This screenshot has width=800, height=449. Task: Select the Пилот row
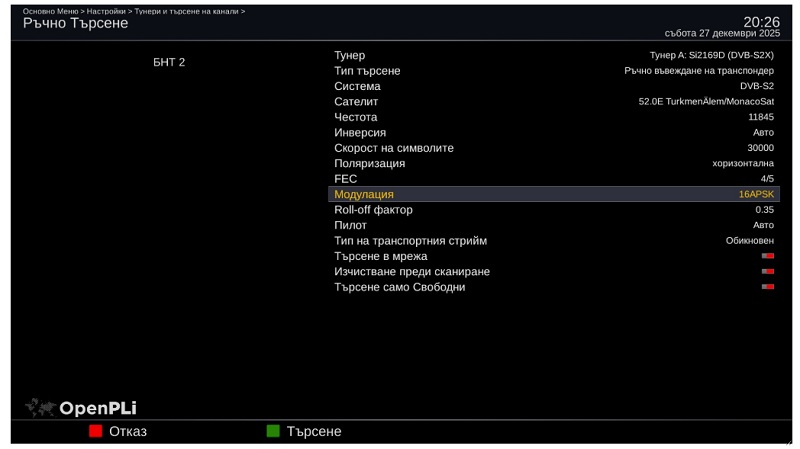tap(554, 225)
